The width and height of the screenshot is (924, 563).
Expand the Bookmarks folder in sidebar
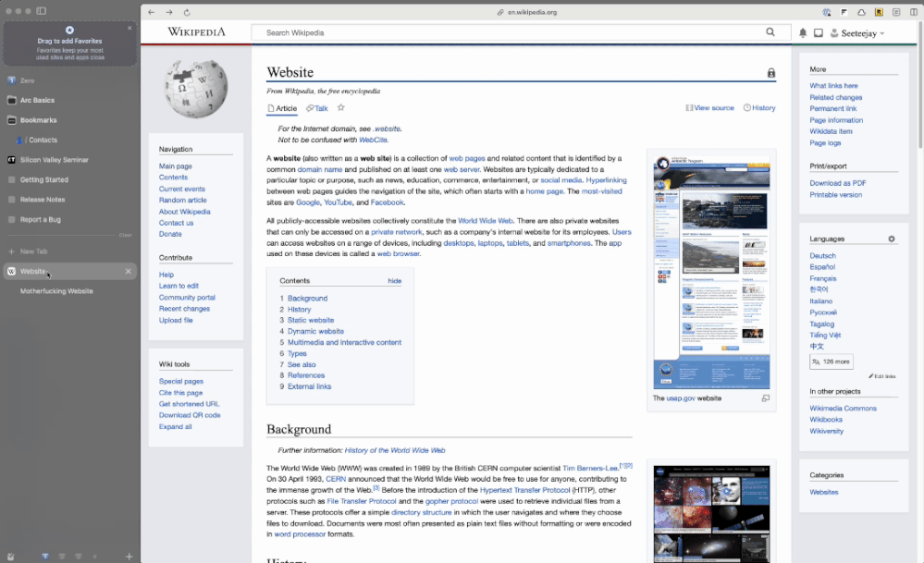(x=38, y=120)
